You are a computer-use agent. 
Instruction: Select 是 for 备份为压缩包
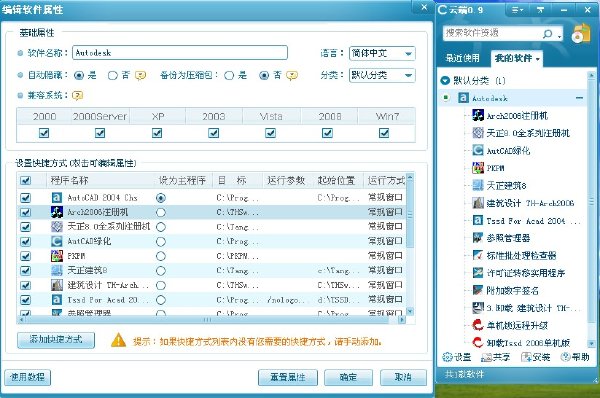pos(229,75)
